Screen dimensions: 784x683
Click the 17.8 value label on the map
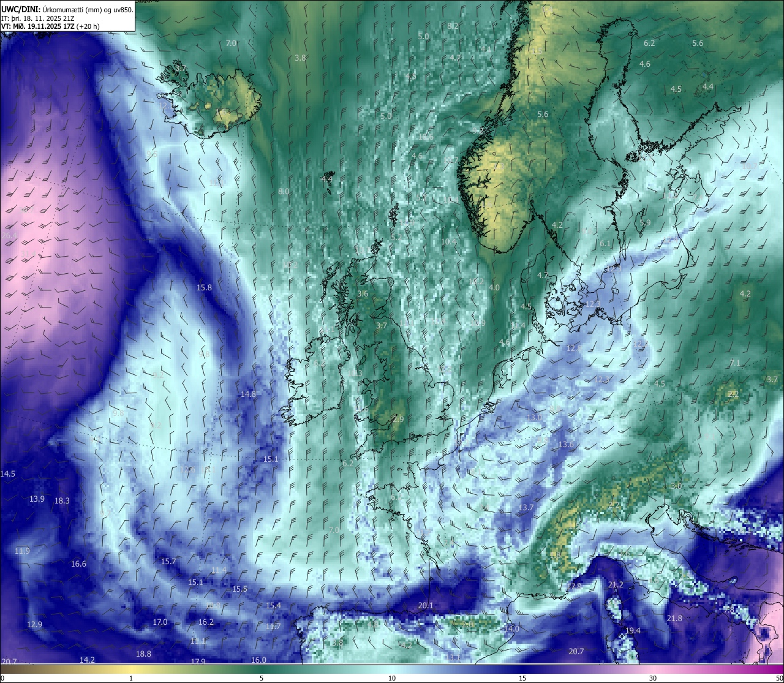pos(574,586)
